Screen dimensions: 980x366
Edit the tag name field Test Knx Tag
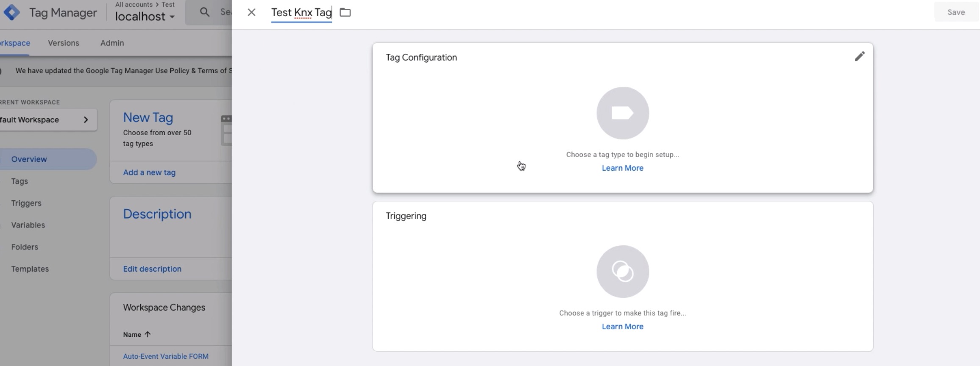pyautogui.click(x=301, y=13)
